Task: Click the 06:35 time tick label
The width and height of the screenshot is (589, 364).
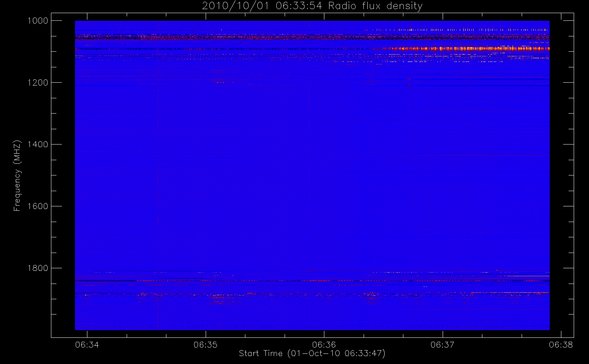Action: [205, 345]
